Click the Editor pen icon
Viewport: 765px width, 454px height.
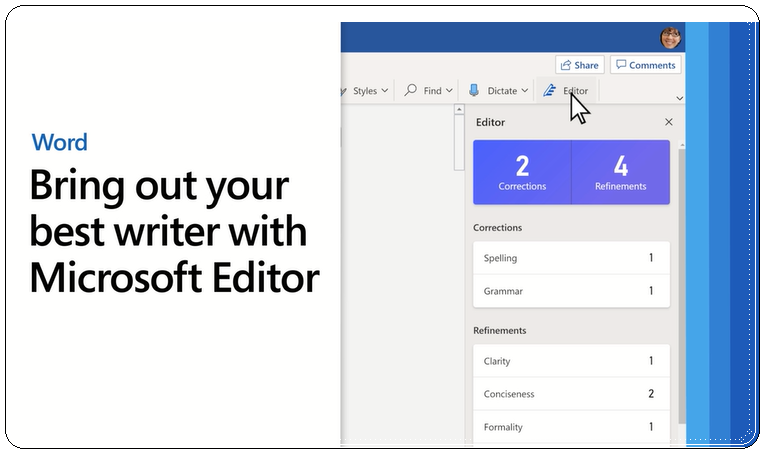(x=550, y=90)
